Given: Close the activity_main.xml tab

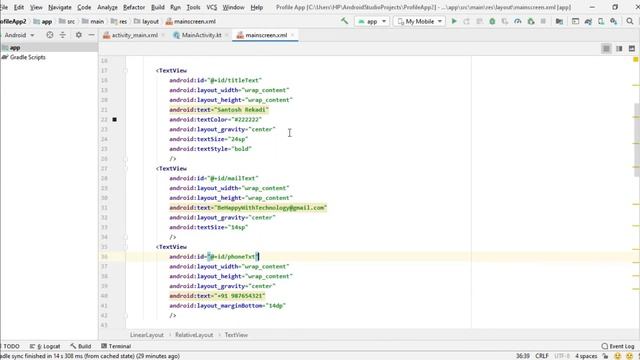Looking at the screenshot, I should pyautogui.click(x=163, y=35).
